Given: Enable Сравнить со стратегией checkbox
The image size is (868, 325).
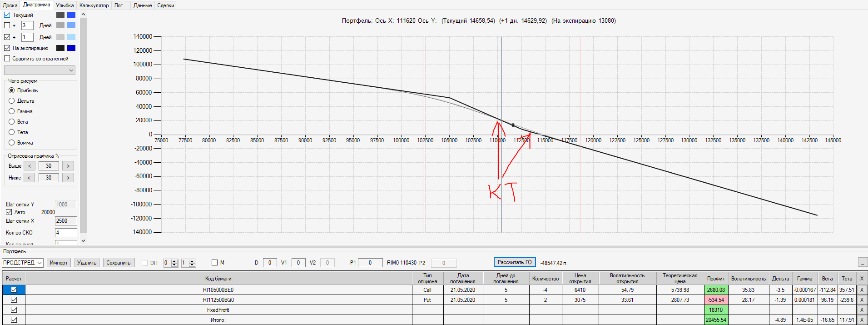Looking at the screenshot, I should tap(7, 59).
